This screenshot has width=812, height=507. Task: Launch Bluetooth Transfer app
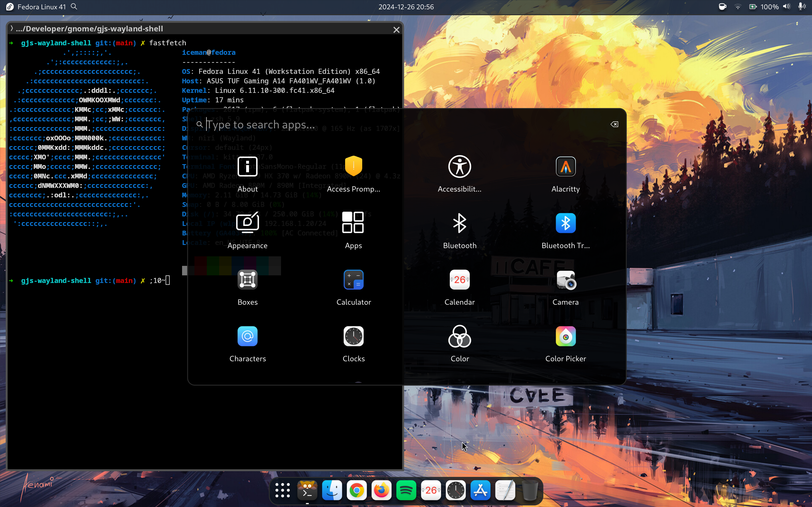coord(565,223)
